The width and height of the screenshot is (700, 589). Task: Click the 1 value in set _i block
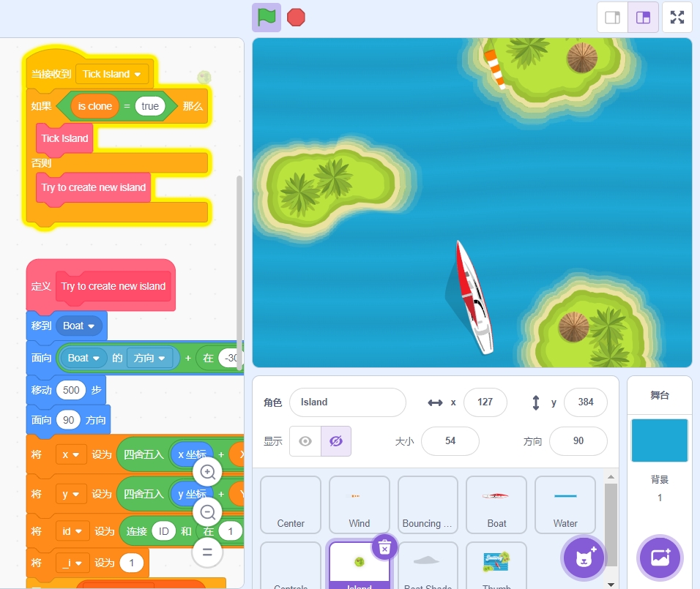(x=131, y=563)
